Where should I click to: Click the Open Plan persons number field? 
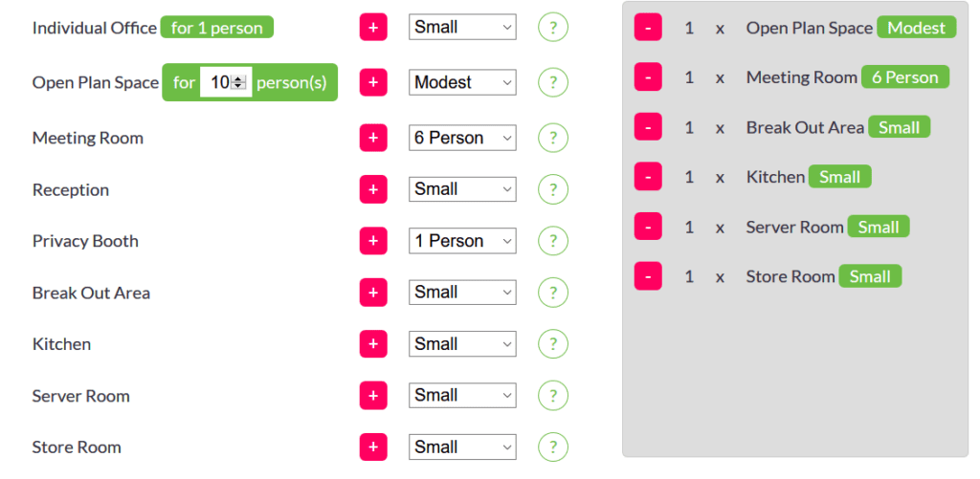click(226, 82)
